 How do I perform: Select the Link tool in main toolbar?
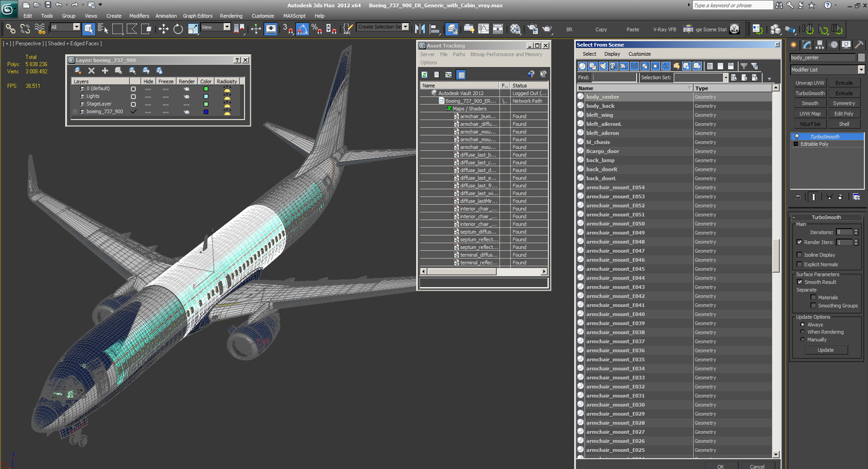point(10,28)
